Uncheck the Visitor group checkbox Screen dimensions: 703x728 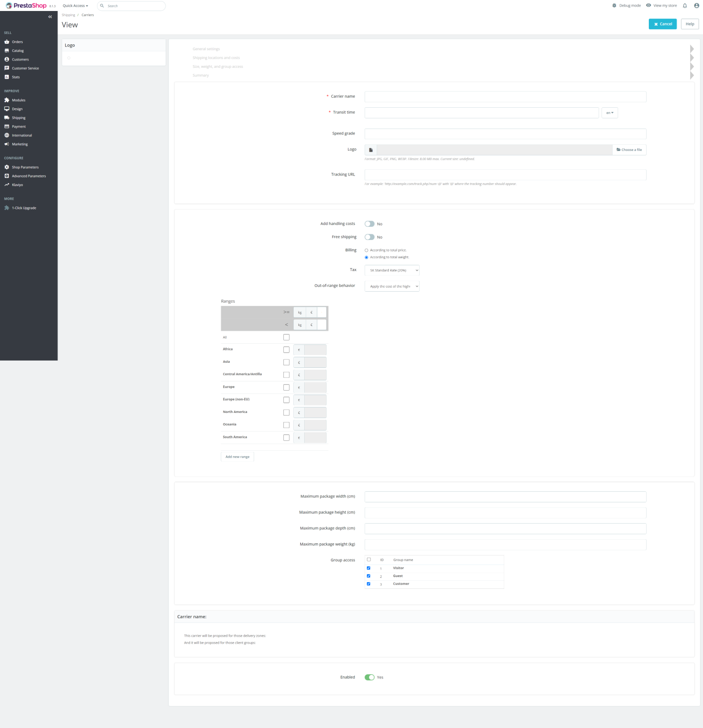click(369, 568)
